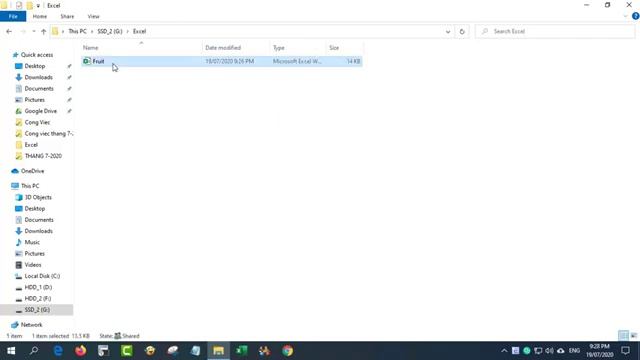Open the Windows Start menu
640x360 pixels.
11,351
